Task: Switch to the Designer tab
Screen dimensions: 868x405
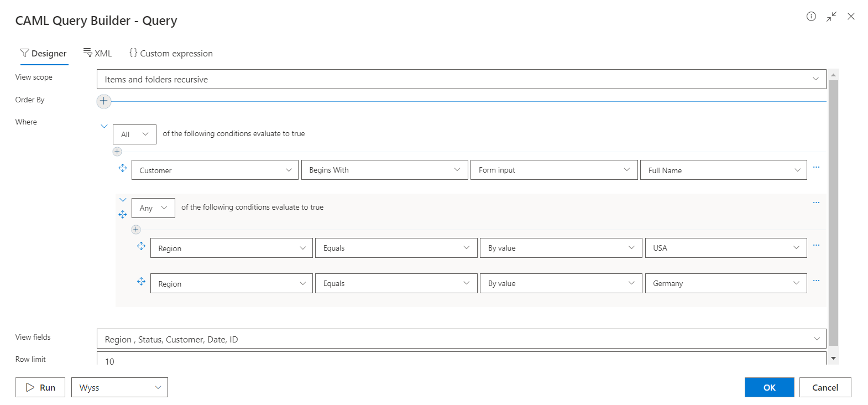Action: tap(44, 54)
